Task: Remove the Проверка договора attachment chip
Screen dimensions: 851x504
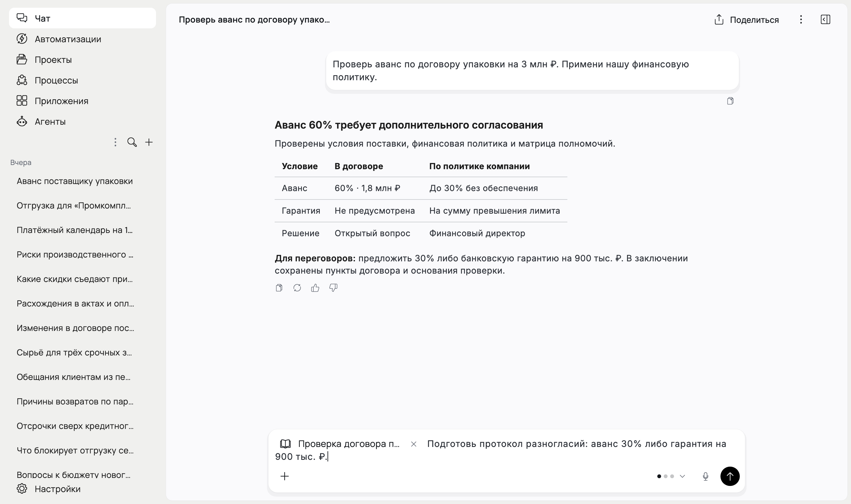Action: click(414, 444)
